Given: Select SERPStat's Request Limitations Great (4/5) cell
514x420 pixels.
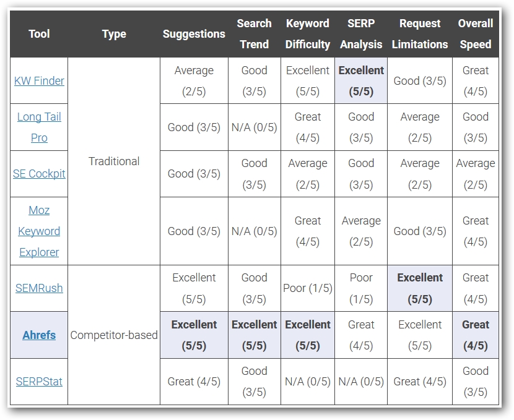Looking at the screenshot, I should point(420,382).
